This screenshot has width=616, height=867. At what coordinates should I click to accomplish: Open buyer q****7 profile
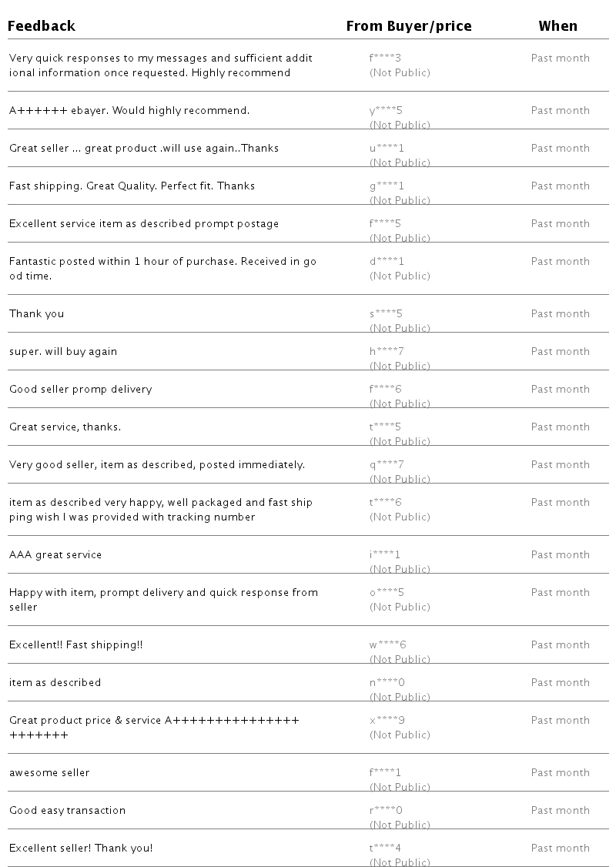coord(387,464)
